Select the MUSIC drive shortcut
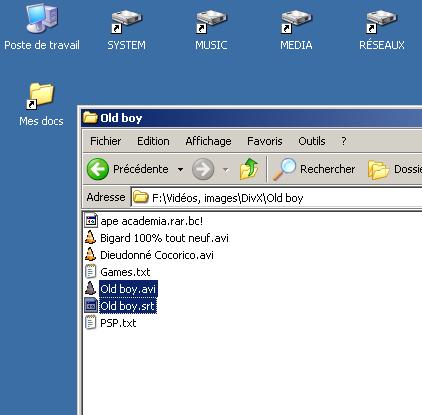The width and height of the screenshot is (422, 415). 211,30
